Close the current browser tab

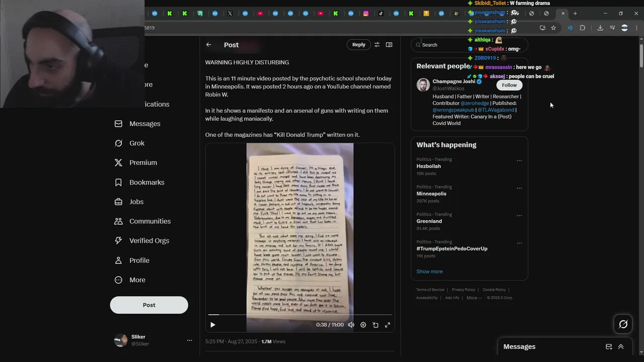point(563,14)
